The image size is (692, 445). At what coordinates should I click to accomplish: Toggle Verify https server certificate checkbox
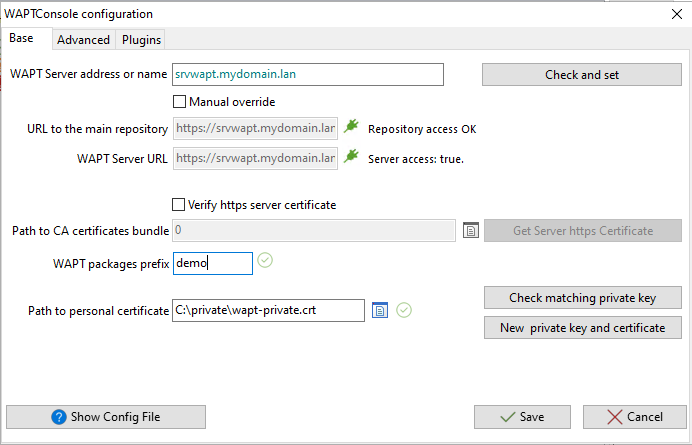[x=180, y=205]
